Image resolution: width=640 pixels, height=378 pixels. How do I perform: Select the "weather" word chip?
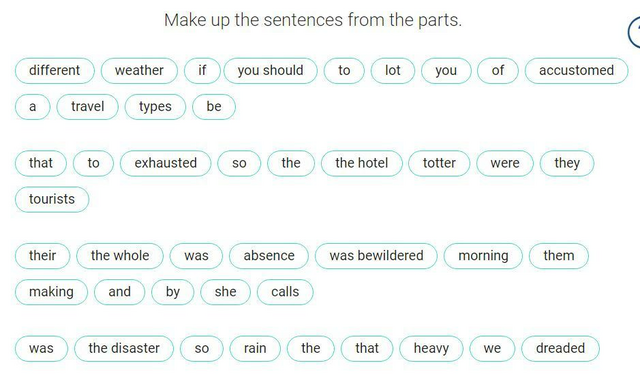pyautogui.click(x=139, y=71)
